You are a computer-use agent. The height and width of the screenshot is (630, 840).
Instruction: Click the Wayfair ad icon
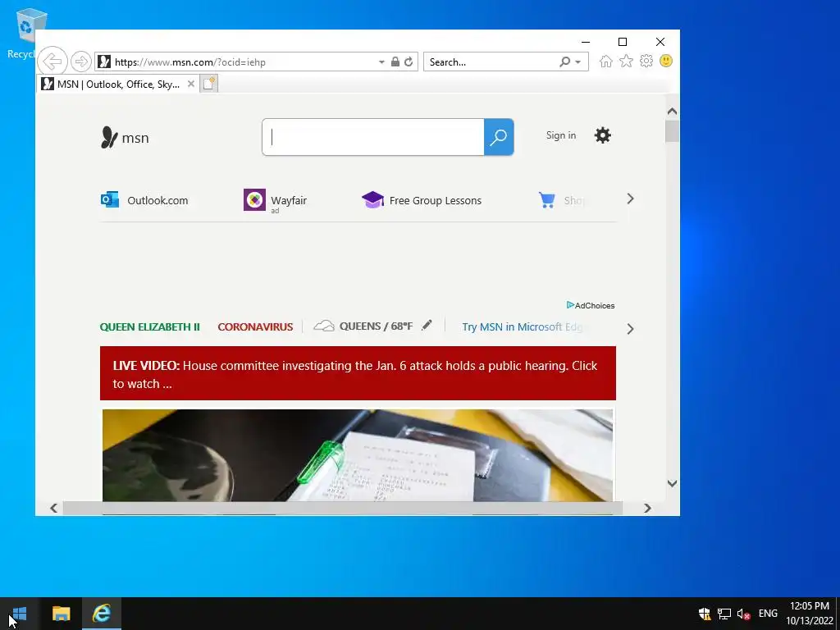(x=254, y=200)
